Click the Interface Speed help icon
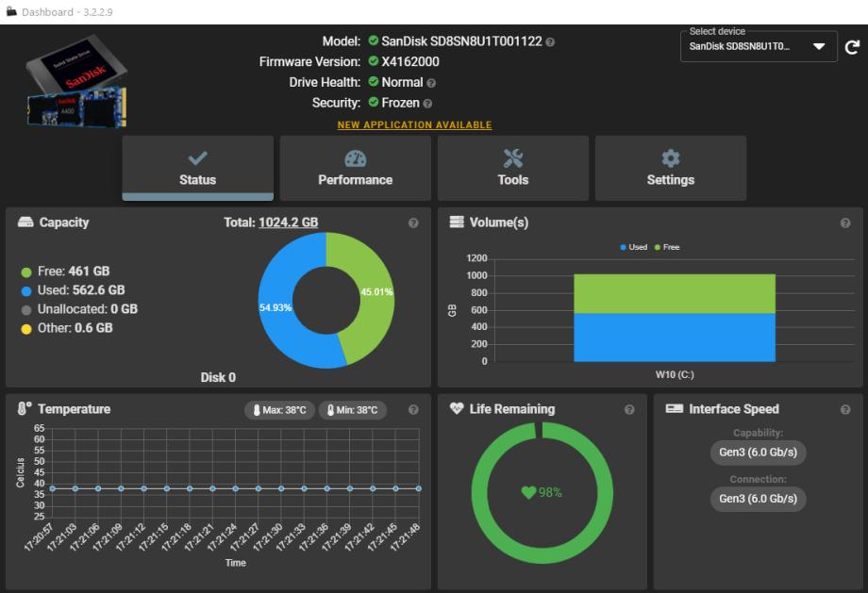This screenshot has width=868, height=593. 844,410
